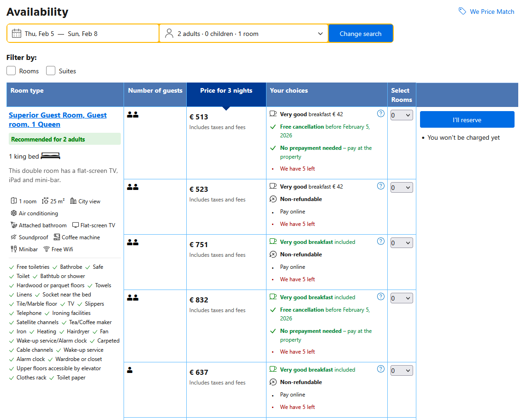
Task: Click the calendar icon in date field
Action: tap(17, 34)
